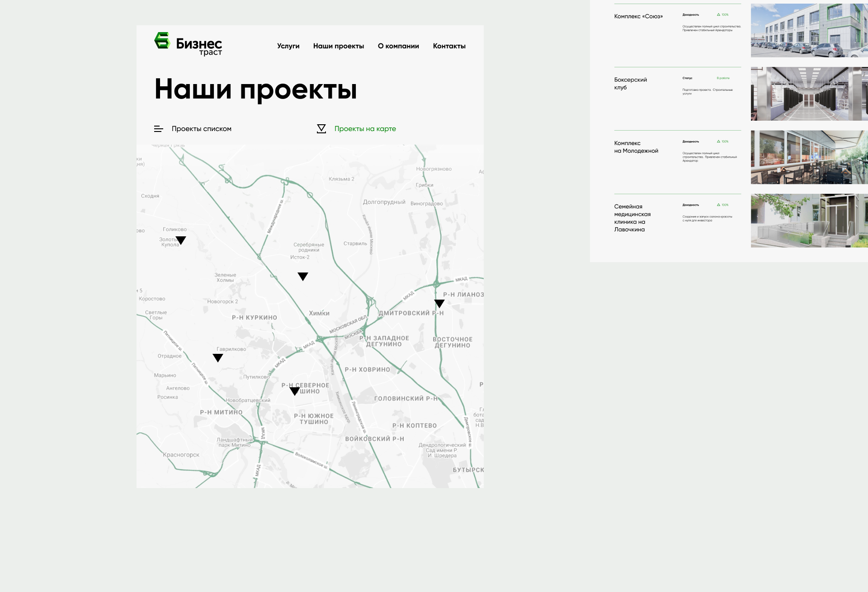Open the Комплекс «Союз» project
The height and width of the screenshot is (592, 868).
638,16
